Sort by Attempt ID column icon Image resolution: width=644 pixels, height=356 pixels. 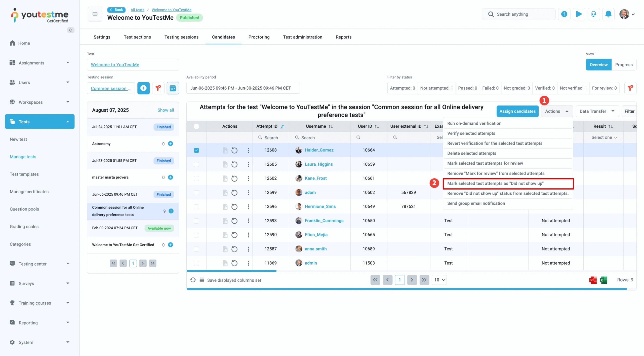[x=282, y=126]
